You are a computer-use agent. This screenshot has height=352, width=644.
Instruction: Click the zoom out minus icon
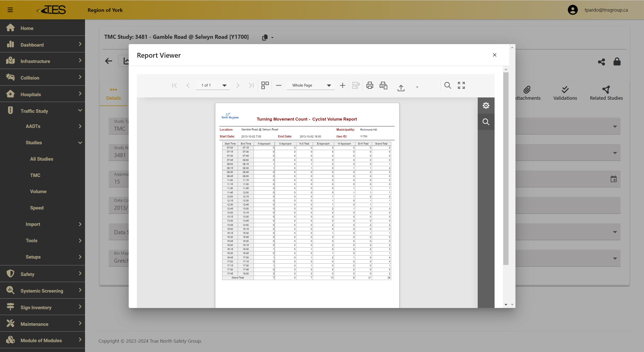[x=278, y=85]
